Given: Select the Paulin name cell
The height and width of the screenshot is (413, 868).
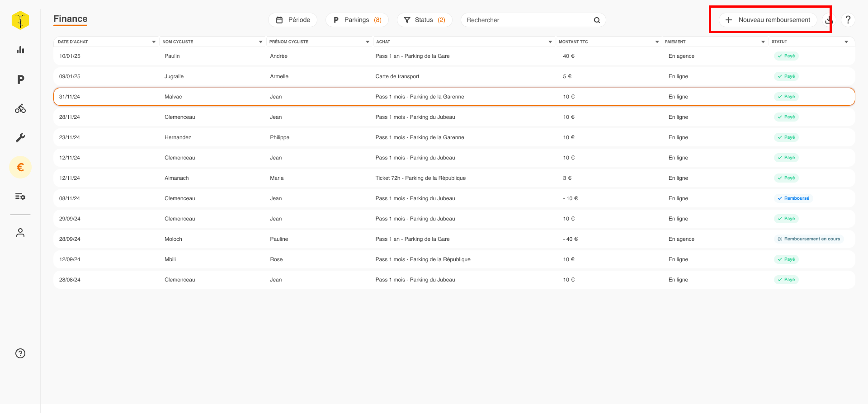Looking at the screenshot, I should coord(172,56).
